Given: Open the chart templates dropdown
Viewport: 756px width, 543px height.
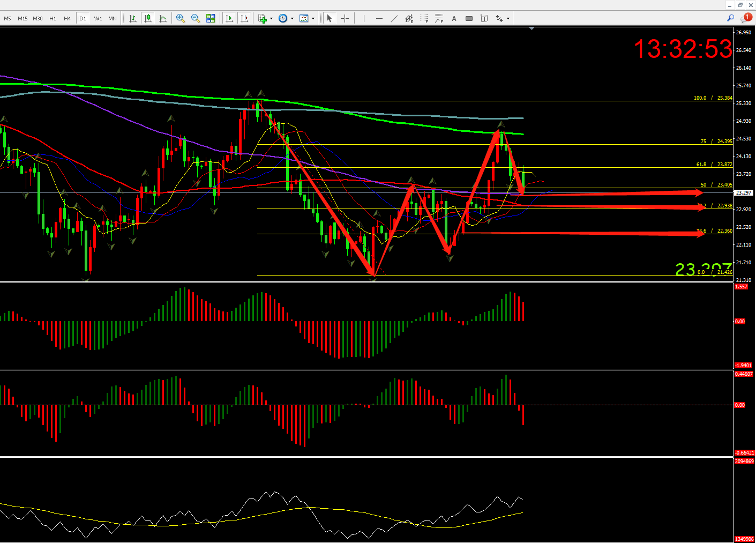Looking at the screenshot, I should click(313, 18).
